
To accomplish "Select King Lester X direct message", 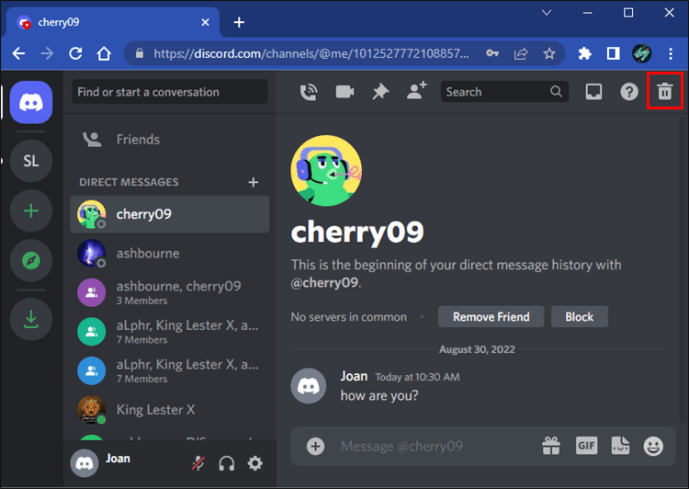I will click(x=170, y=410).
